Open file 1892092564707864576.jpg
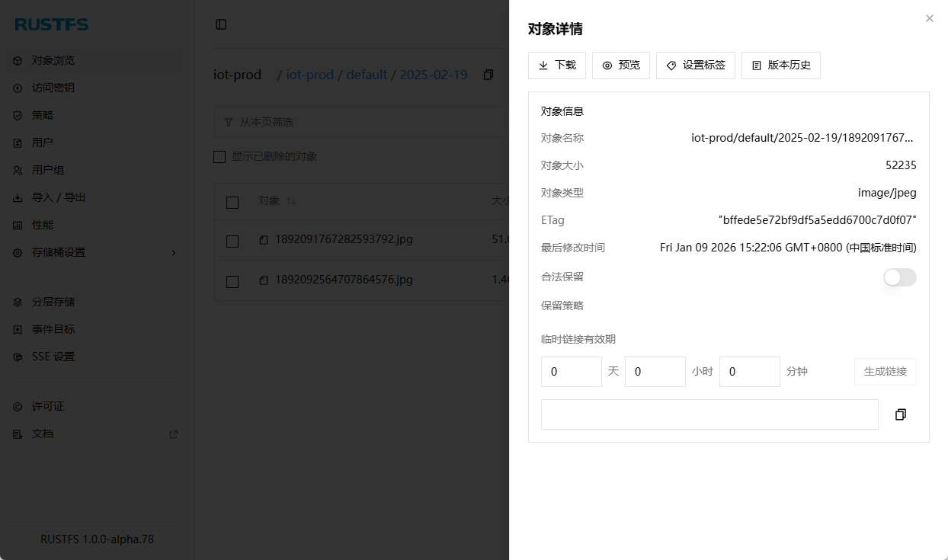Screen dimensions: 948x560 pyautogui.click(x=344, y=280)
